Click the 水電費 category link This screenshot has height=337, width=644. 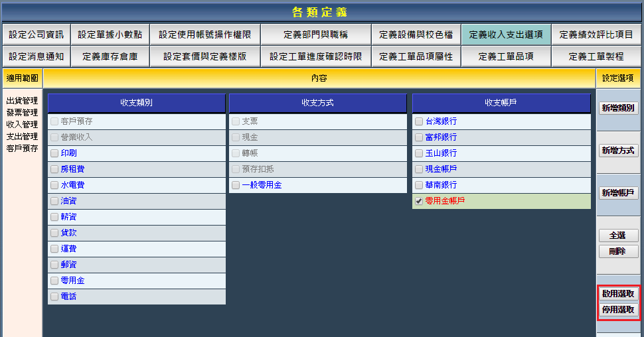pos(72,185)
